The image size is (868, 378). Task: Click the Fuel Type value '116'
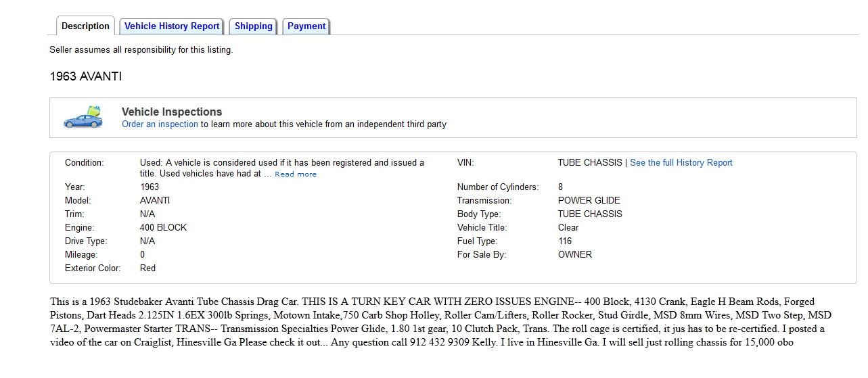coord(565,241)
